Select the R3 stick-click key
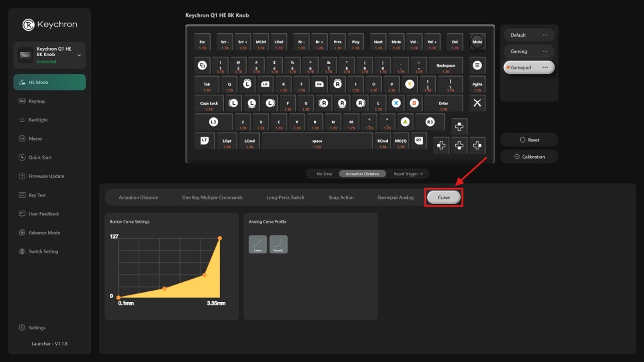This screenshot has height=362, width=644. point(430,121)
